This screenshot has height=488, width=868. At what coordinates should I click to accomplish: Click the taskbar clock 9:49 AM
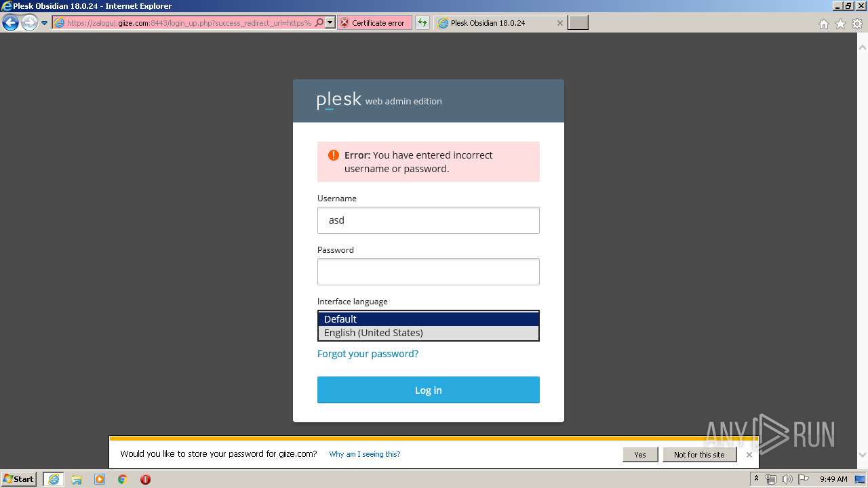(833, 479)
